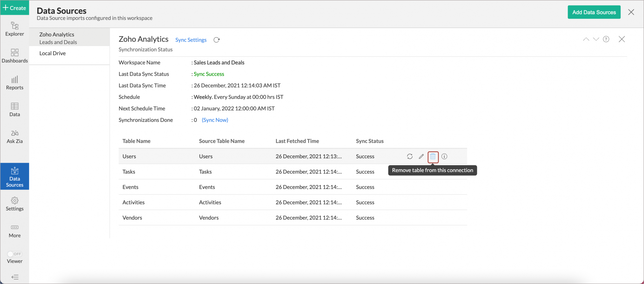Go to next data source with down arrow
The height and width of the screenshot is (284, 644).
point(596,39)
